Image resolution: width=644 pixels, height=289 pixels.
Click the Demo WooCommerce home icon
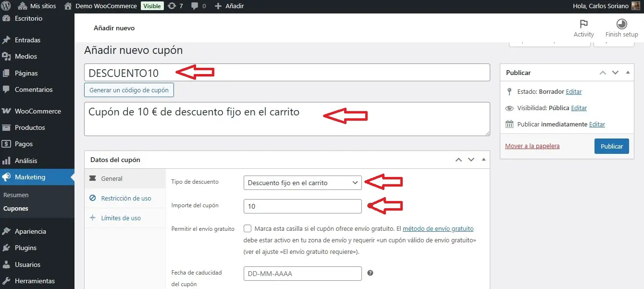click(68, 6)
